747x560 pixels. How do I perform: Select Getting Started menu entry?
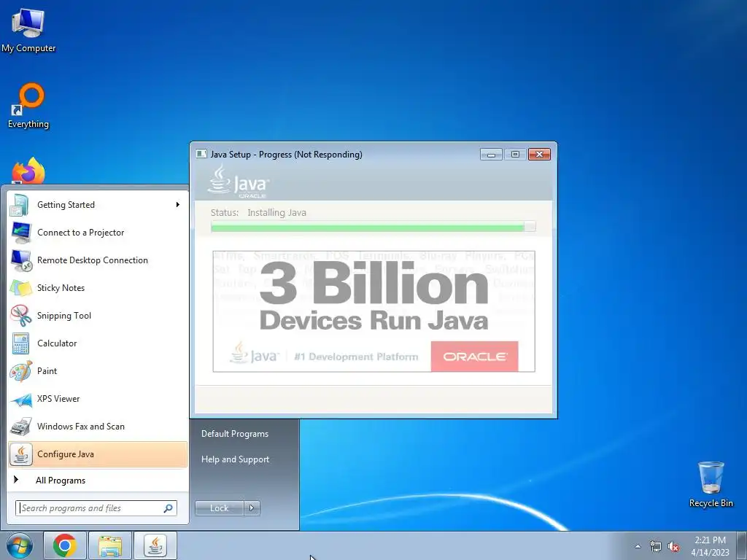click(98, 205)
